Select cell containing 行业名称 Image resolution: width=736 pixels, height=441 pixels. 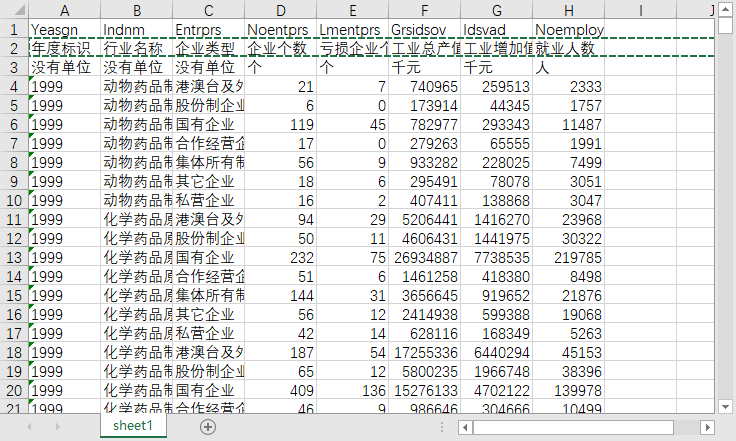137,48
